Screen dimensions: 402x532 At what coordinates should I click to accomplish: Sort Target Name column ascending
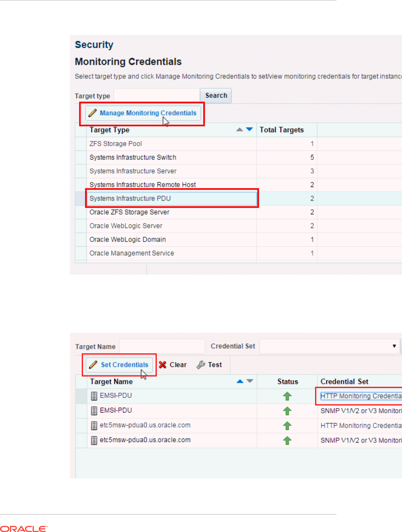click(240, 381)
